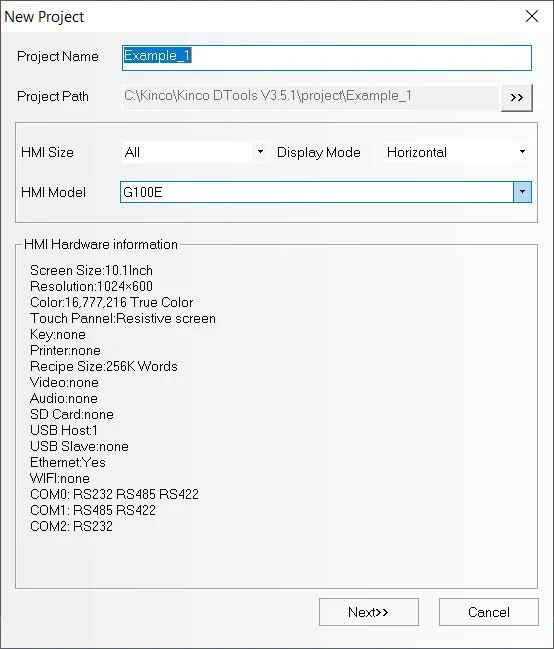Expand the HMI Model dropdown arrow
This screenshot has width=554, height=649.
[522, 192]
